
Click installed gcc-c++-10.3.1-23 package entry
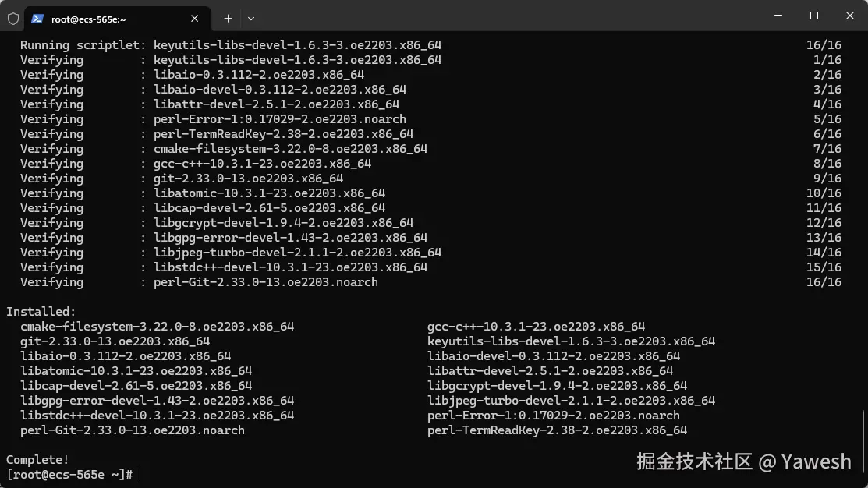coord(536,327)
